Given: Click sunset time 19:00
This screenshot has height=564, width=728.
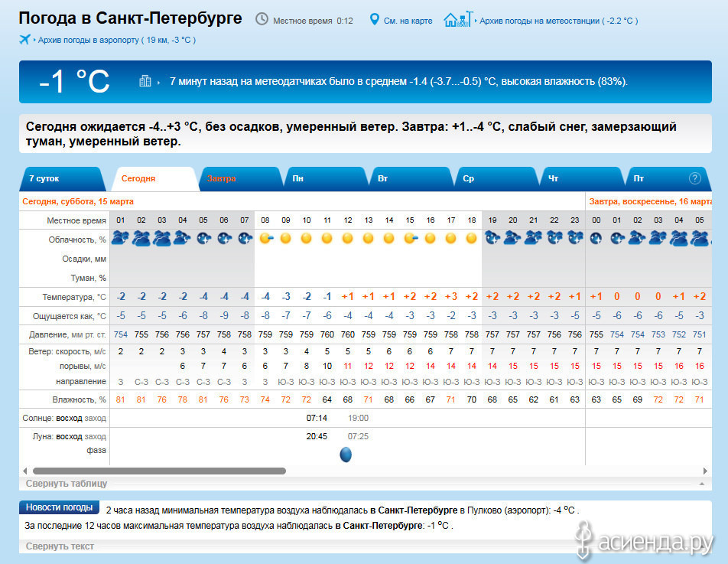Looking at the screenshot, I should pos(358,418).
